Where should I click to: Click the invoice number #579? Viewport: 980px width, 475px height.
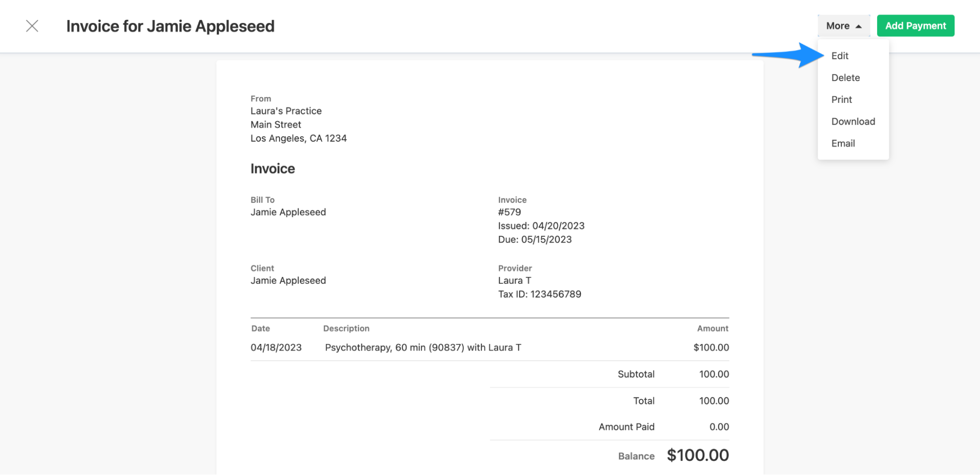pyautogui.click(x=509, y=212)
